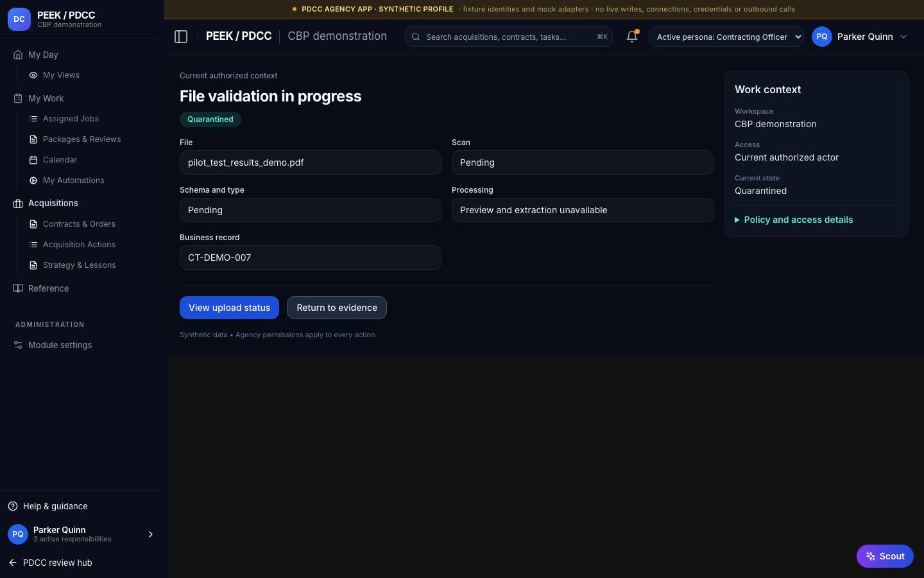
Task: Click the PEEK / PDCC header breadcrumb
Action: point(239,36)
